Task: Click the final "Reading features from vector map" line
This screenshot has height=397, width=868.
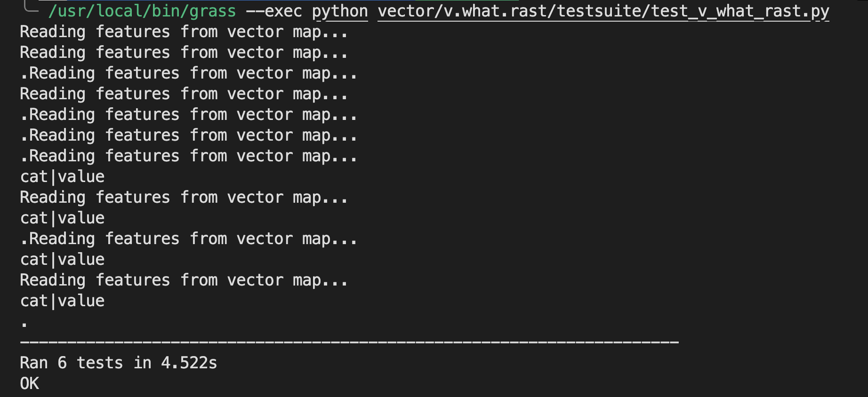Action: point(184,280)
